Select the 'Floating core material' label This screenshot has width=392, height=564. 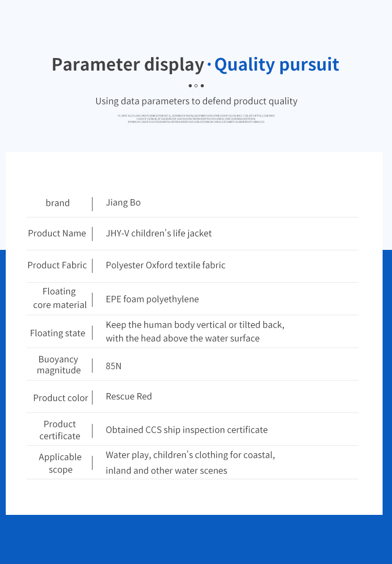click(x=60, y=298)
